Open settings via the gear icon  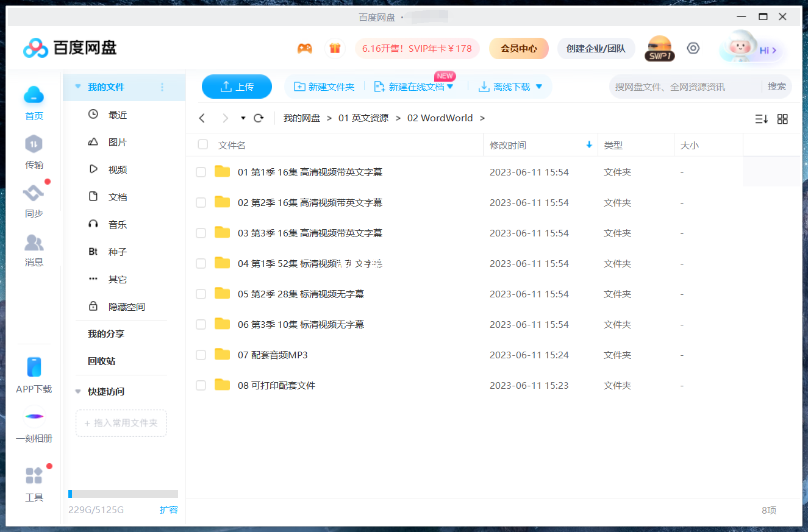click(693, 48)
